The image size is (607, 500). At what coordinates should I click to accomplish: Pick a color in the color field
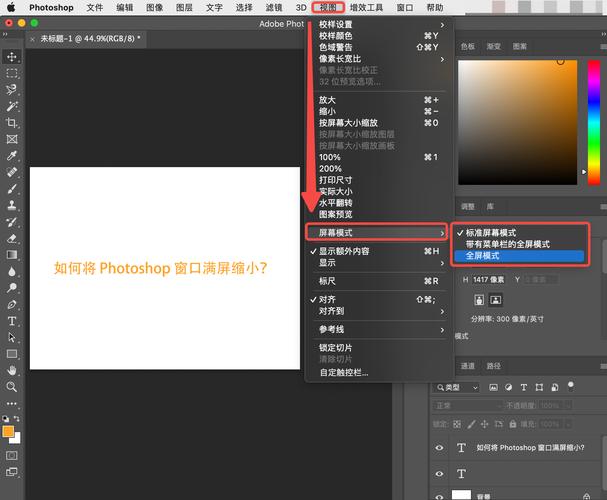pos(518,122)
